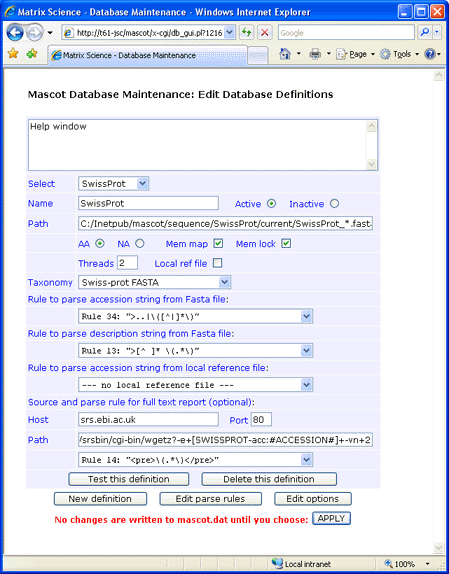Click the Google search box
This screenshot has height=574, width=449.
(x=346, y=33)
